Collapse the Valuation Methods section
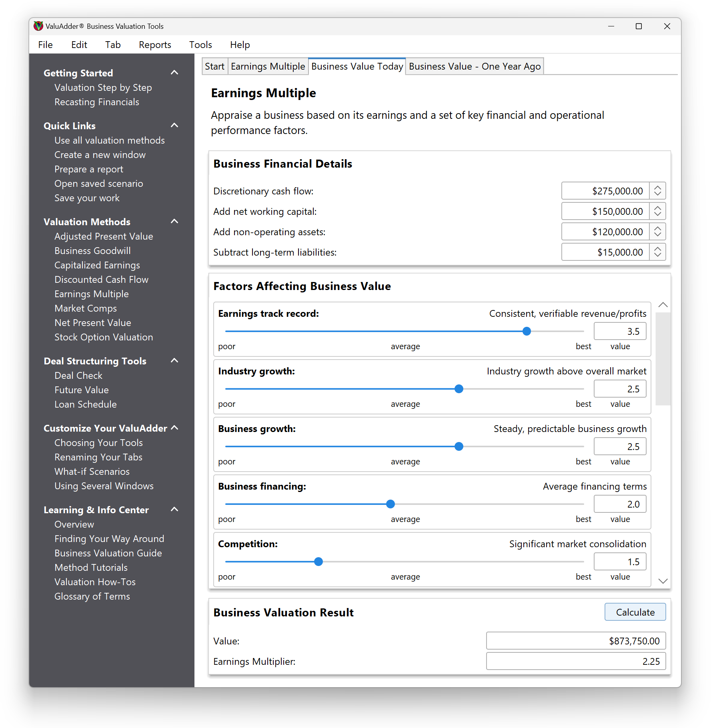 click(174, 222)
